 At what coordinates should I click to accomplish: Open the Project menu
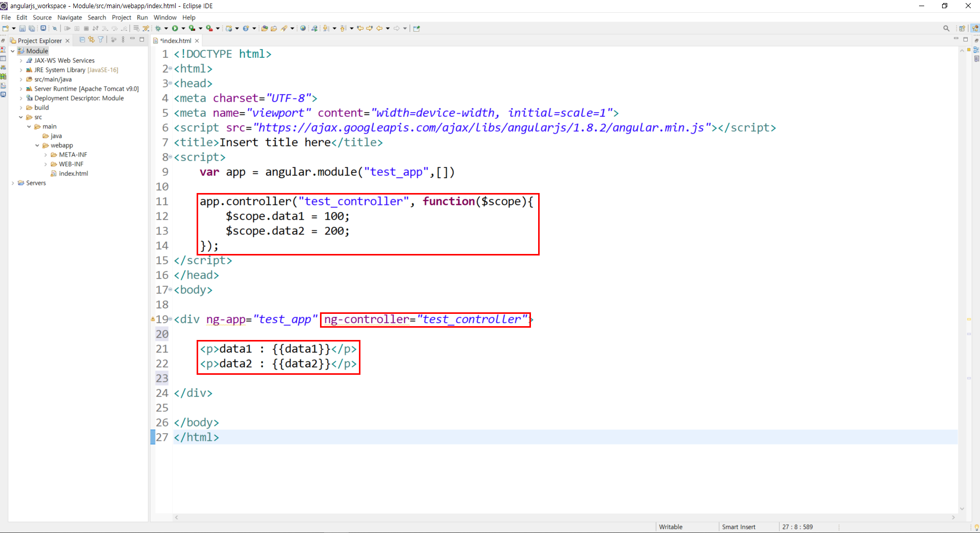pyautogui.click(x=121, y=17)
